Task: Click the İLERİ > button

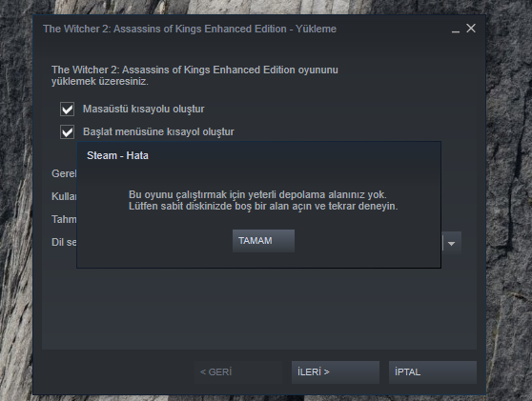Action: [x=336, y=371]
